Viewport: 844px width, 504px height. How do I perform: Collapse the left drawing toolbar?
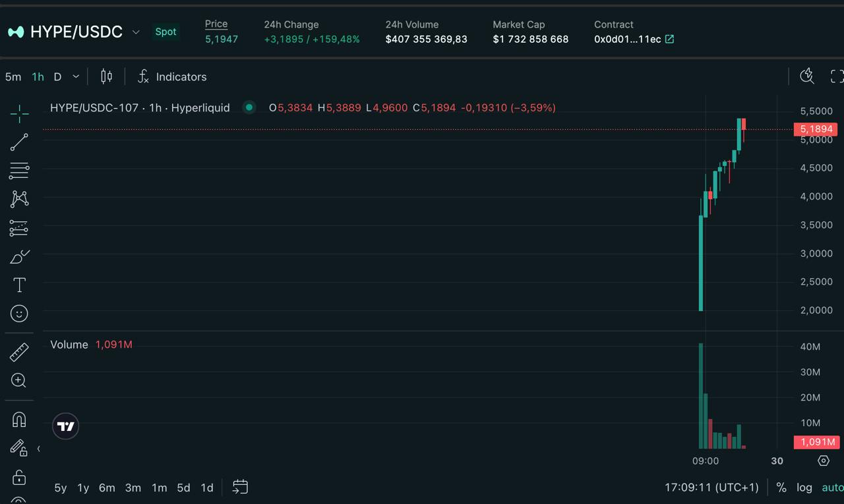38,449
